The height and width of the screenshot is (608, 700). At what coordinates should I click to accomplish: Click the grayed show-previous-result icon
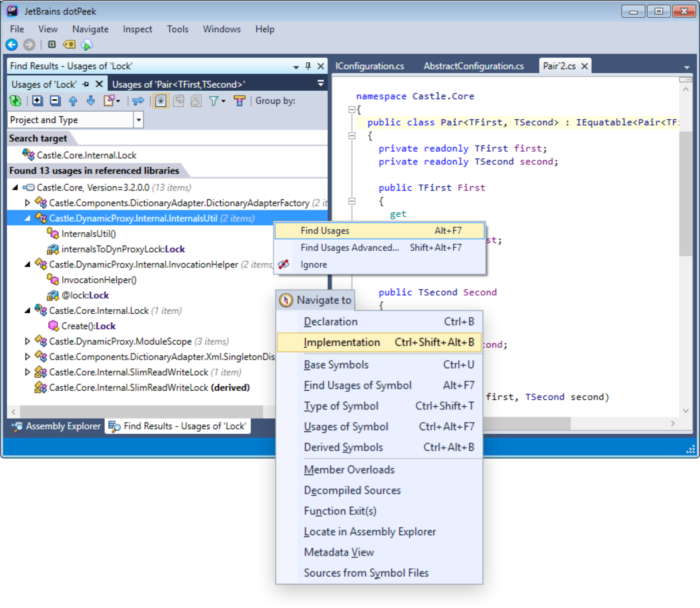click(x=196, y=101)
